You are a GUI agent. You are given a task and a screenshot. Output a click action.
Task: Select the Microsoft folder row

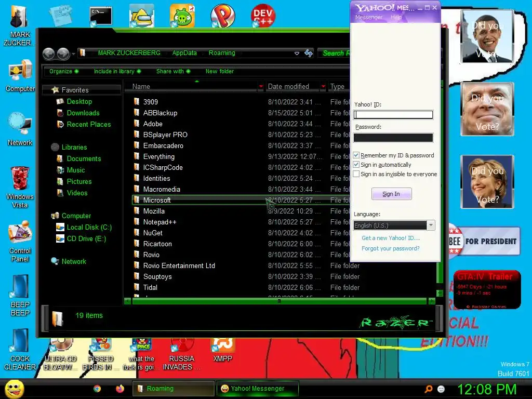pyautogui.click(x=241, y=200)
